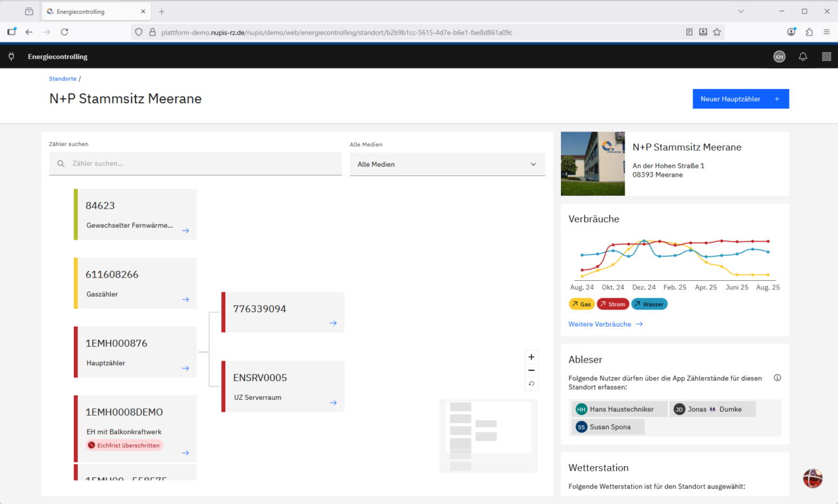Select meter number 84623
The image size is (838, 504).
coord(100,206)
